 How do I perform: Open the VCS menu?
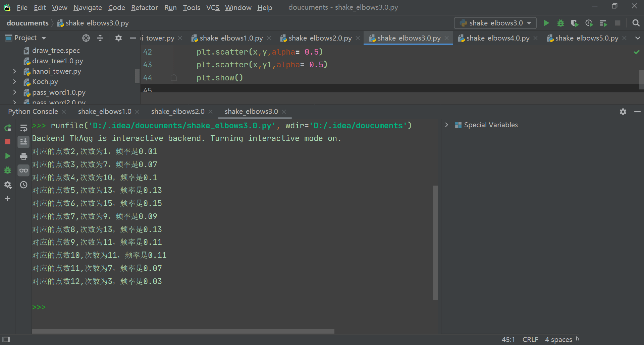pos(212,7)
